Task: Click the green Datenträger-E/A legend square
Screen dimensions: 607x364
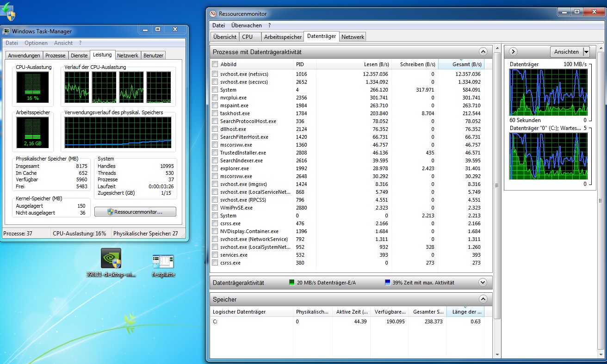Action: (x=291, y=283)
